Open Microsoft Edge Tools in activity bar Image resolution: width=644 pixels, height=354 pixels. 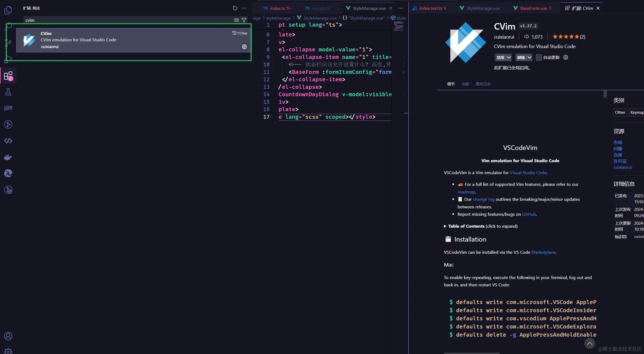coord(8,173)
